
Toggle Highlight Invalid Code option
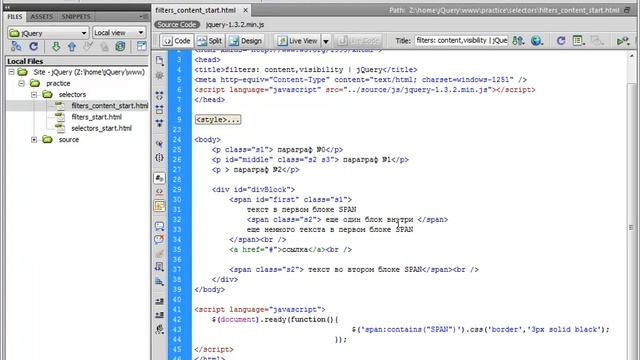tap(160, 191)
